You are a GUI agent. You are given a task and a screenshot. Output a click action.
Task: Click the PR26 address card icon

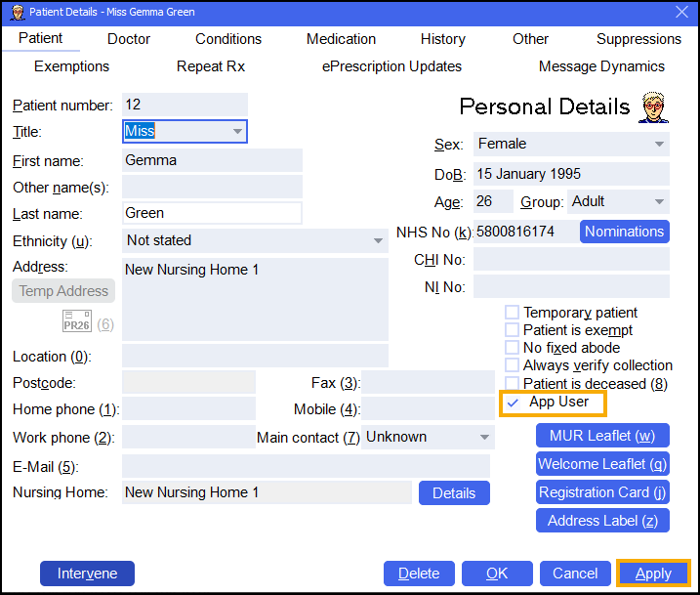pyautogui.click(x=76, y=323)
